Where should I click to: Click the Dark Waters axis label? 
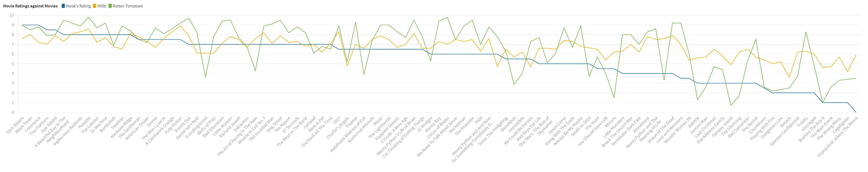[x=16, y=125]
